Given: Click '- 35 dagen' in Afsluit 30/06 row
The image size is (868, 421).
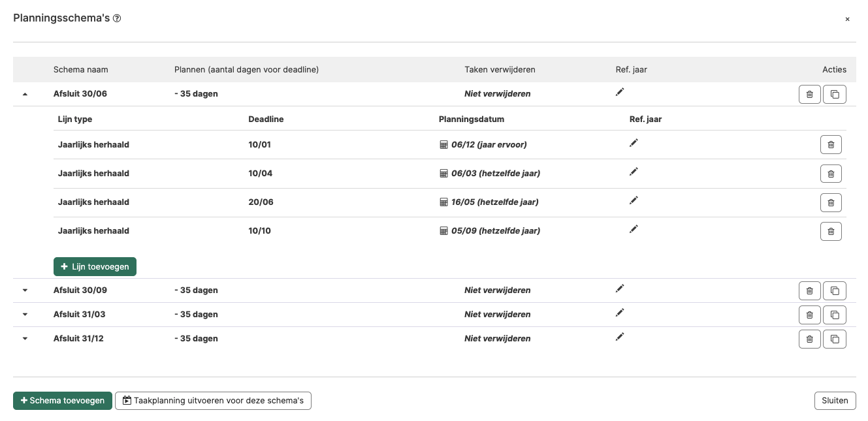Looking at the screenshot, I should (196, 94).
